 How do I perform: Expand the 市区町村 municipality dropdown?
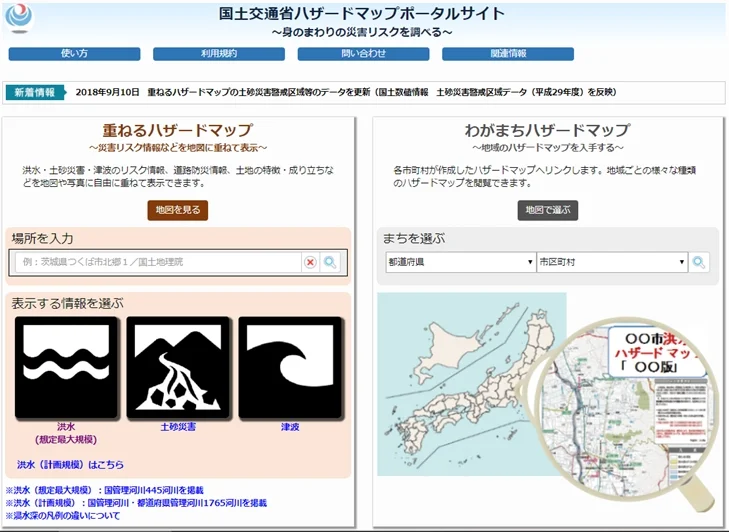(x=611, y=262)
